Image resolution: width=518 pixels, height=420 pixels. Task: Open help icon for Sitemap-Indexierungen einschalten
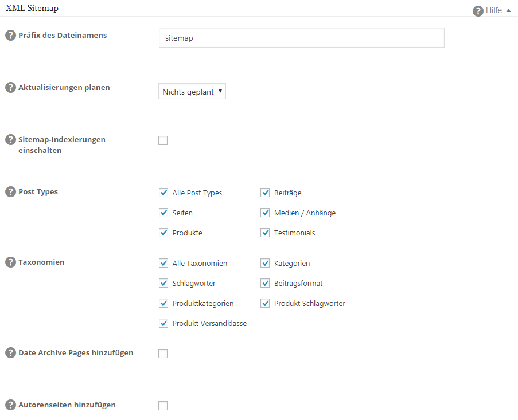10,140
